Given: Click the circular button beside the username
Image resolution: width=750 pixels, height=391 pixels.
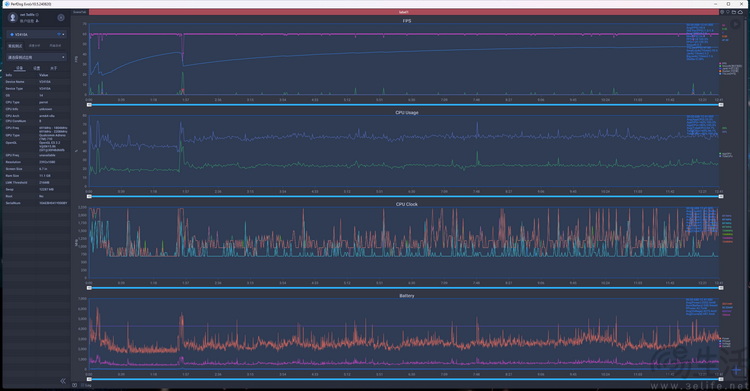Looking at the screenshot, I should [x=61, y=18].
